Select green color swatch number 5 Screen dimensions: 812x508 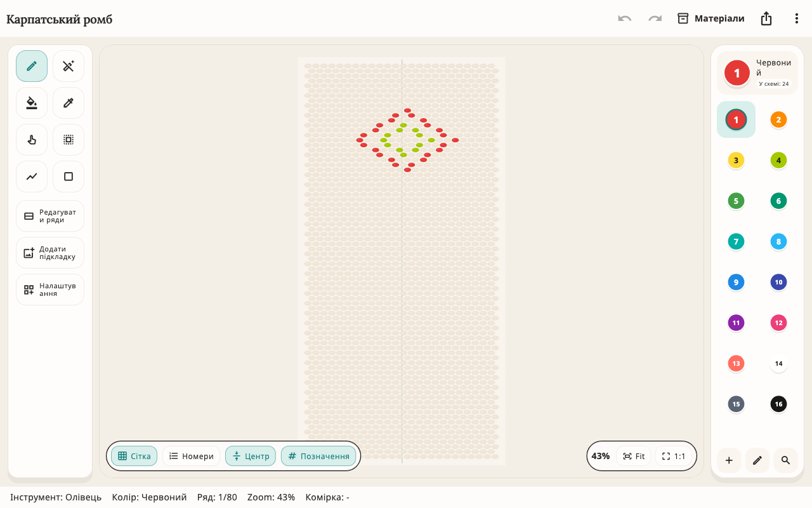[736, 201]
